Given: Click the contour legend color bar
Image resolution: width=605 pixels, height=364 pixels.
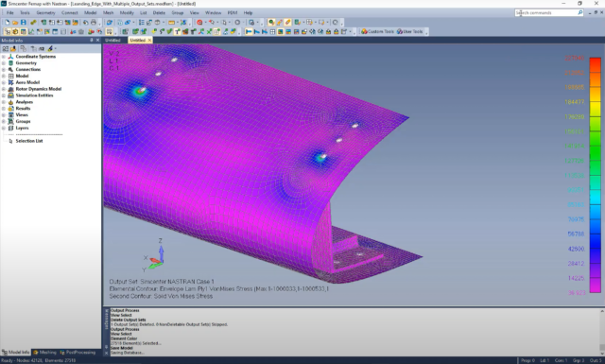Looking at the screenshot, I should 595,175.
